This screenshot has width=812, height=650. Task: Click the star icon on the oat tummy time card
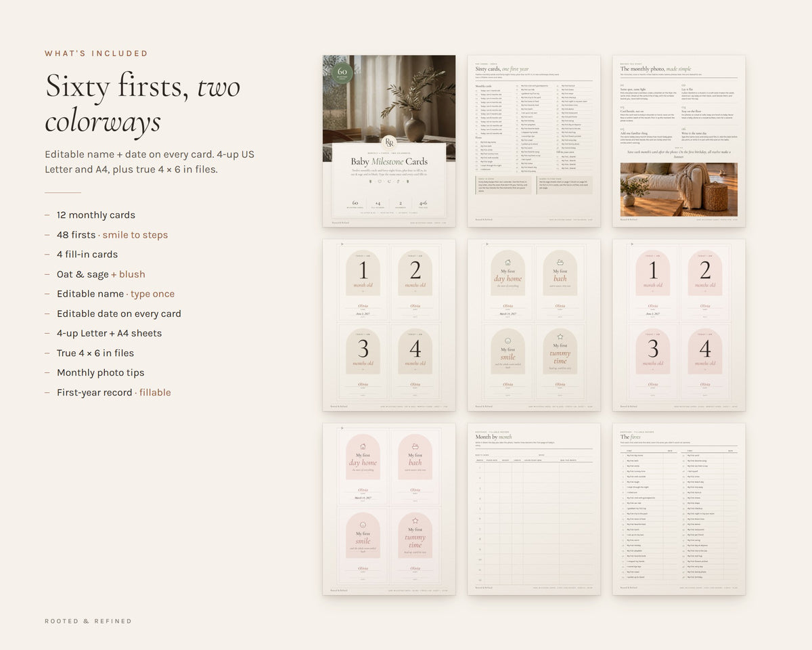[560, 337]
